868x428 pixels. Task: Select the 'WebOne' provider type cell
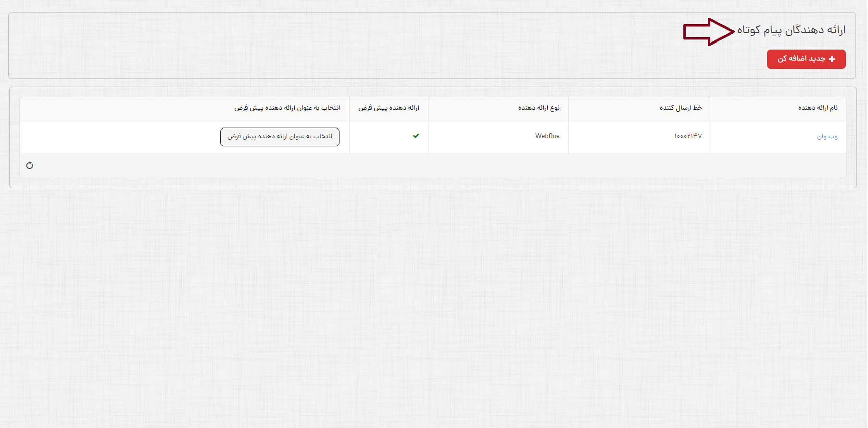click(x=547, y=136)
